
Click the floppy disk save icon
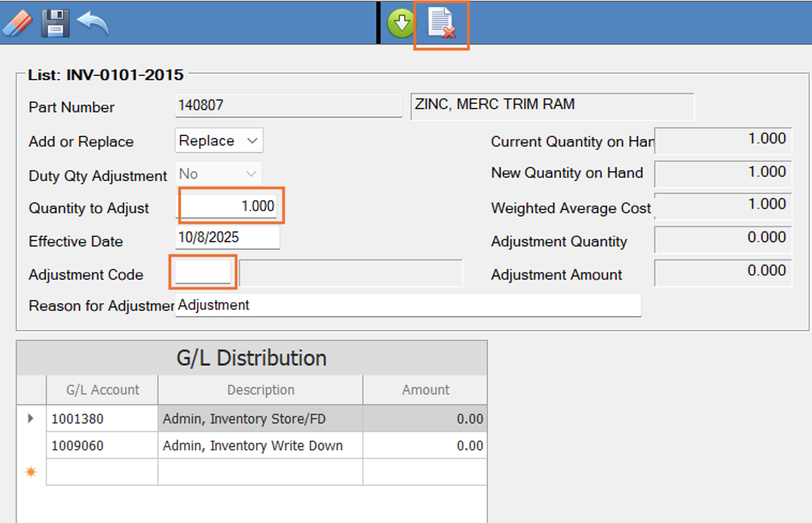pos(55,23)
